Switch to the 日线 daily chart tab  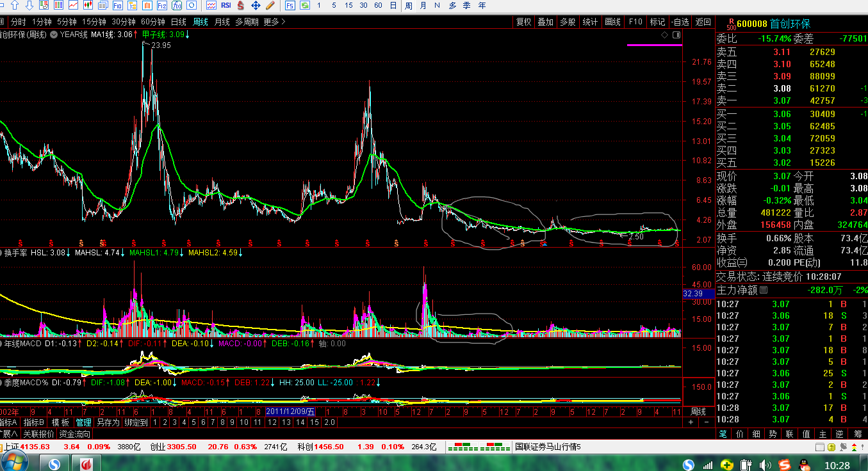(x=178, y=22)
